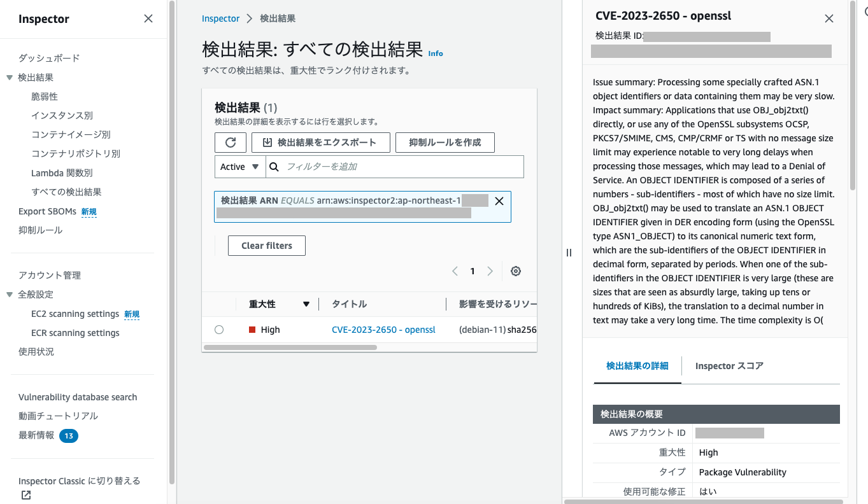
Task: Go to previous page of findings
Action: (x=455, y=271)
